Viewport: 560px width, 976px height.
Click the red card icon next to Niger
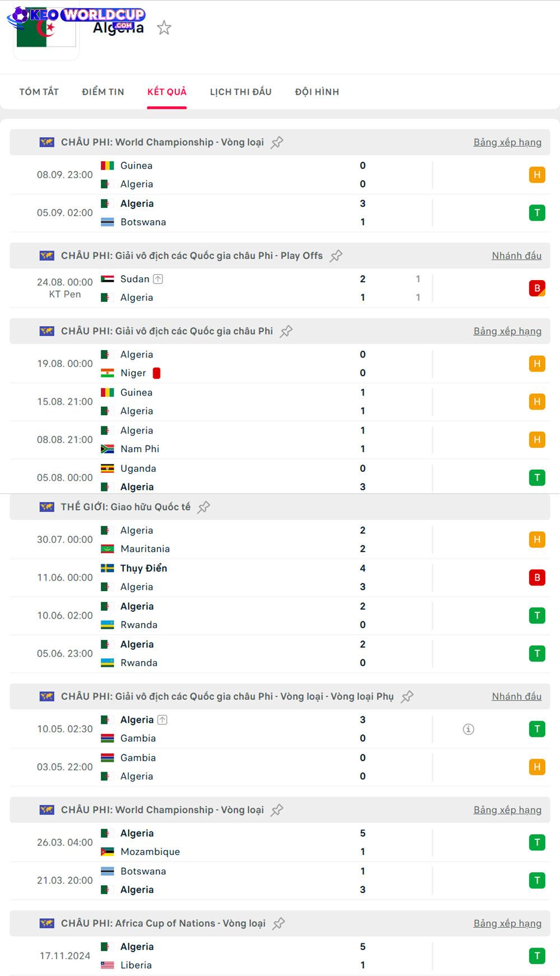(x=157, y=373)
